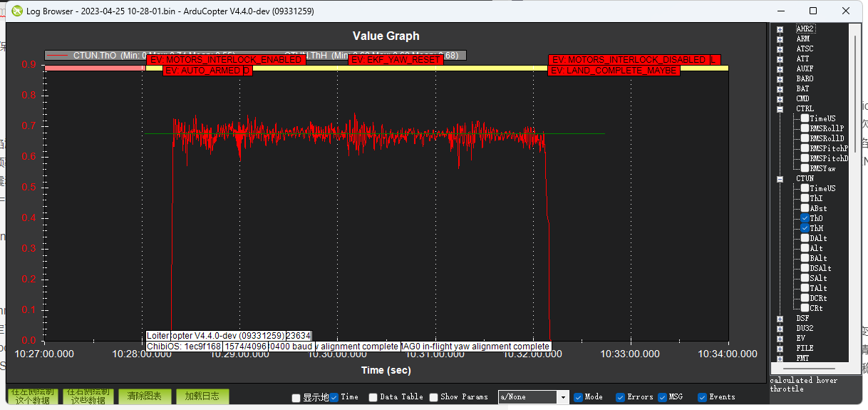Screen dimensions: 868x410
Task: Check the DAlt field checkbox
Action: pos(805,238)
